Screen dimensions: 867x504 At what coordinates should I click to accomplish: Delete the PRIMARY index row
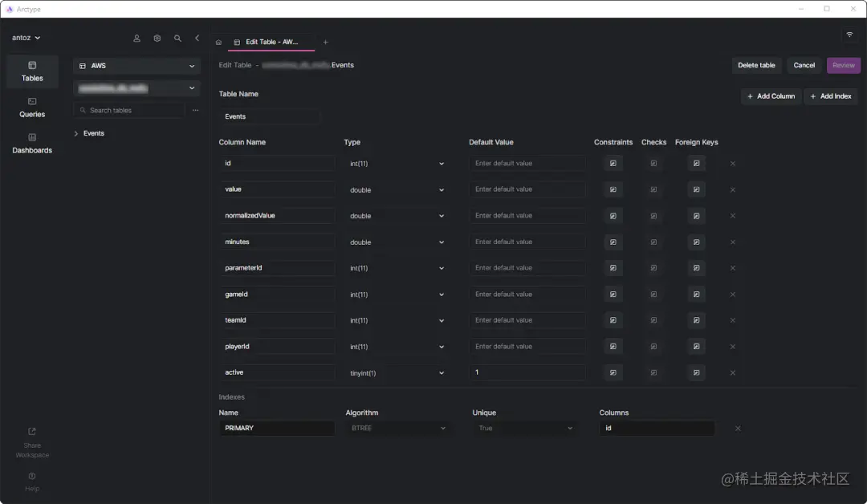point(738,429)
